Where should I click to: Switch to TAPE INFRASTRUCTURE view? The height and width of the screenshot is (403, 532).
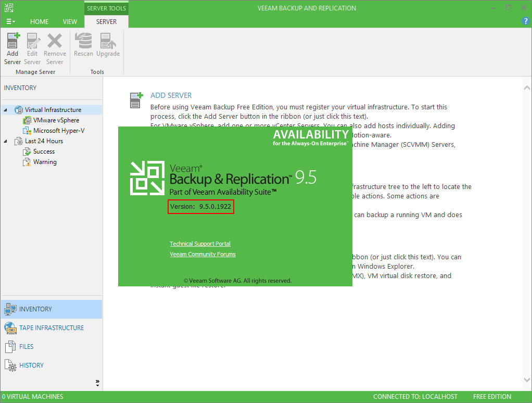tap(52, 328)
